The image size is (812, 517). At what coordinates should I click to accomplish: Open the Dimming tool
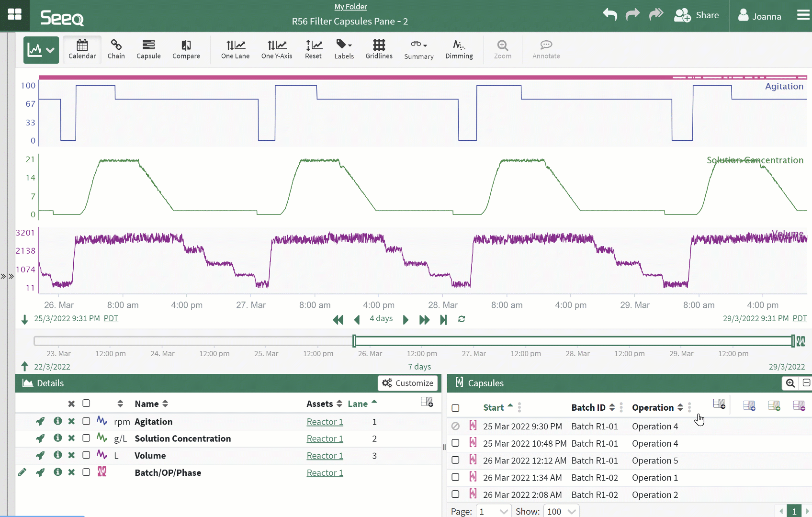[459, 49]
